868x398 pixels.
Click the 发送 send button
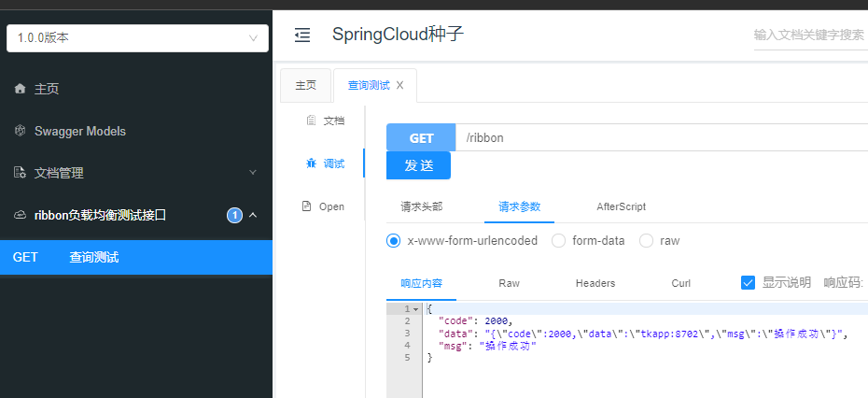coord(418,165)
